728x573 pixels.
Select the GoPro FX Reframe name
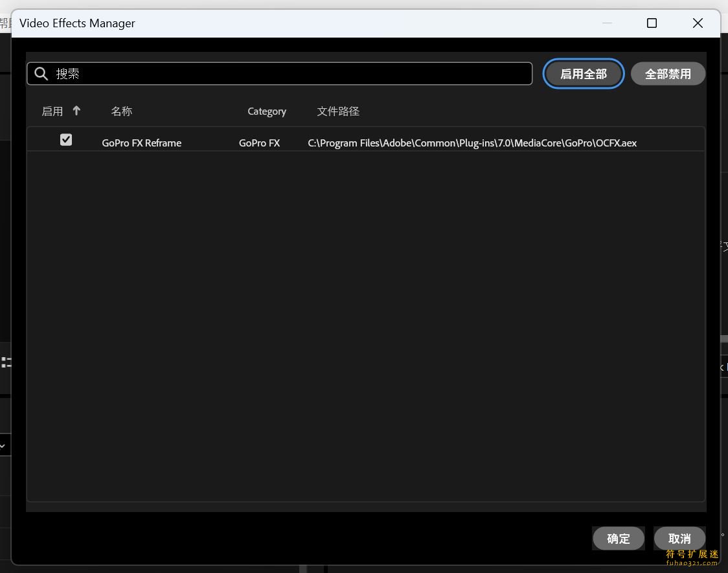(142, 143)
